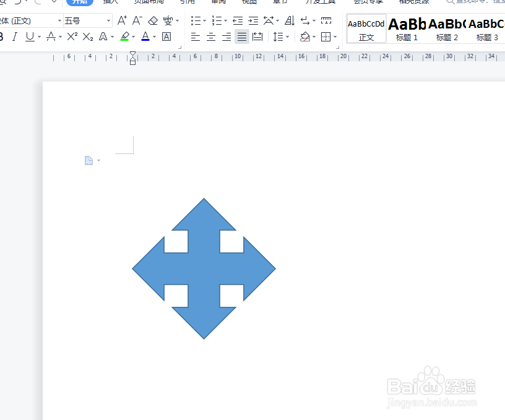Toggle underline formatting

tap(30, 36)
